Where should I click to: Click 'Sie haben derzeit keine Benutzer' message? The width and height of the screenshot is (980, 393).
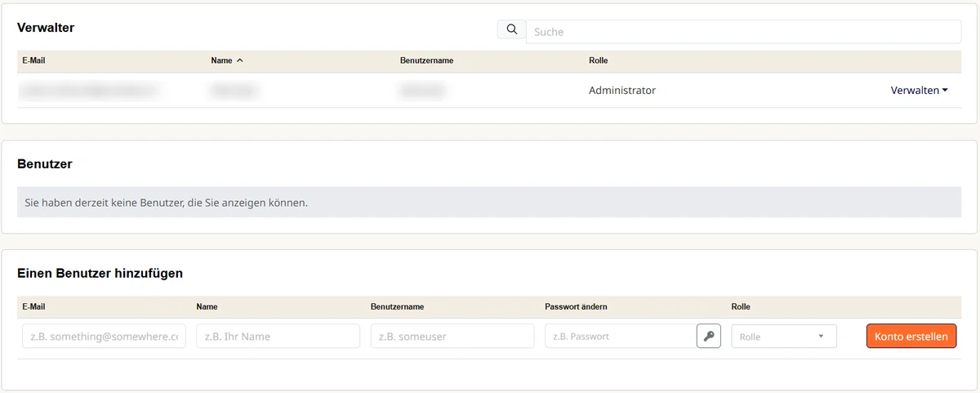(x=166, y=202)
